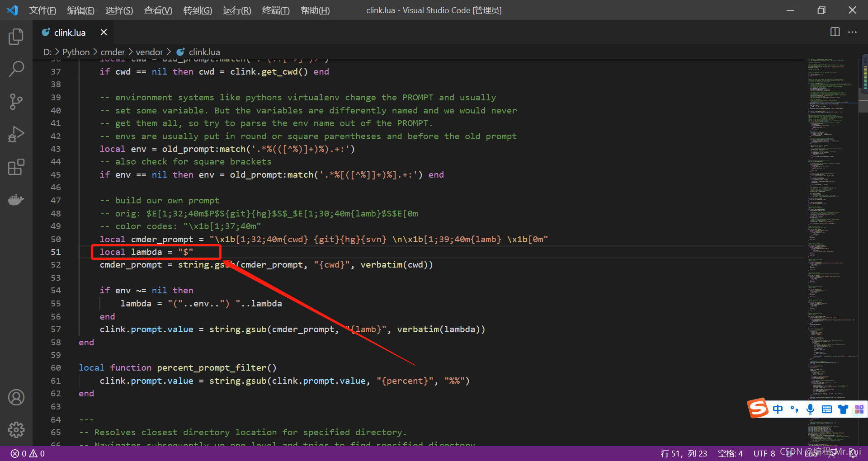Click the '-- build our own prompt' comment
This screenshot has width=868, height=461.
[x=160, y=200]
